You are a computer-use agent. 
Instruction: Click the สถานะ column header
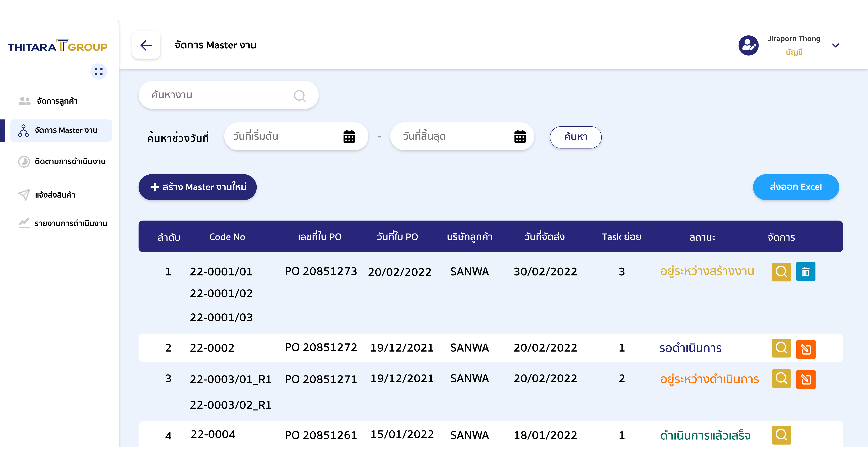pyautogui.click(x=702, y=237)
